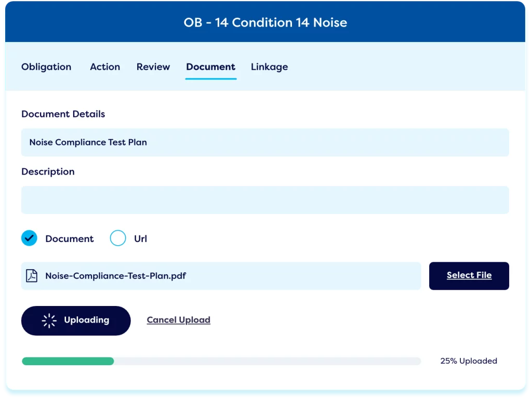Switch to the Obligation tab

(46, 66)
